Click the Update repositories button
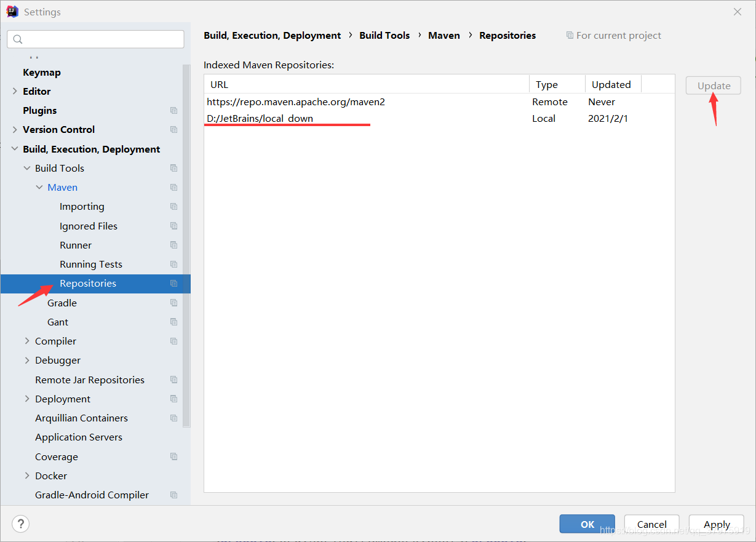756x542 pixels. click(x=714, y=86)
